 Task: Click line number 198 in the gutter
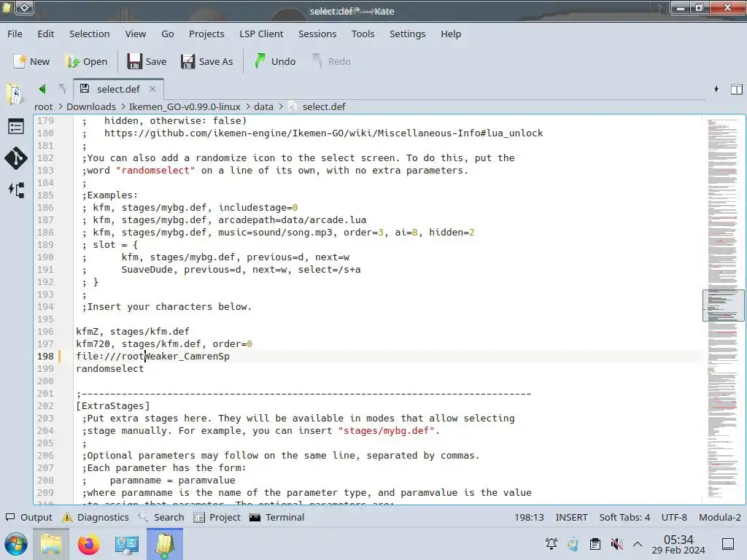tap(46, 356)
